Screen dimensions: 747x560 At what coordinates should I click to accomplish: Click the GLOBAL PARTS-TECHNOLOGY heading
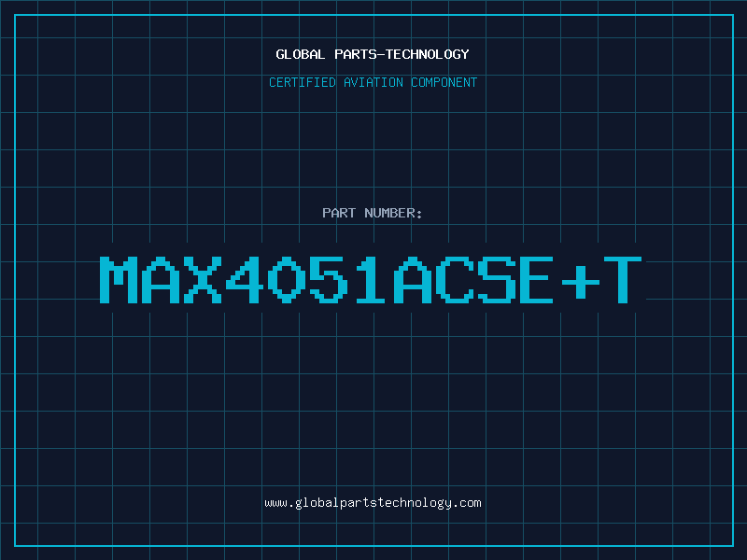(x=373, y=54)
